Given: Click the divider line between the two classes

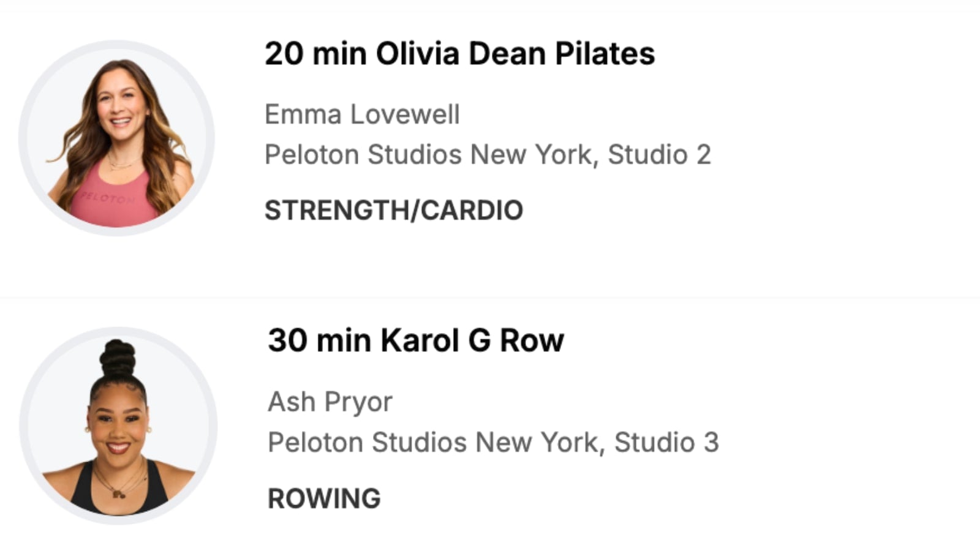Looking at the screenshot, I should (490, 298).
